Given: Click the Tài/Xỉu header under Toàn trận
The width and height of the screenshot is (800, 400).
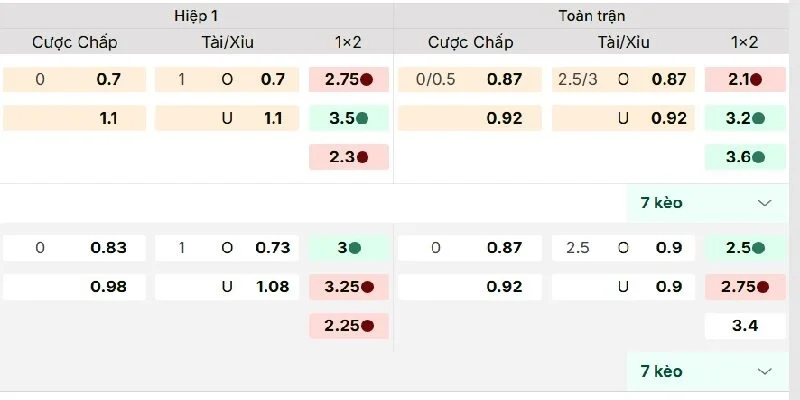Looking at the screenshot, I should [623, 42].
